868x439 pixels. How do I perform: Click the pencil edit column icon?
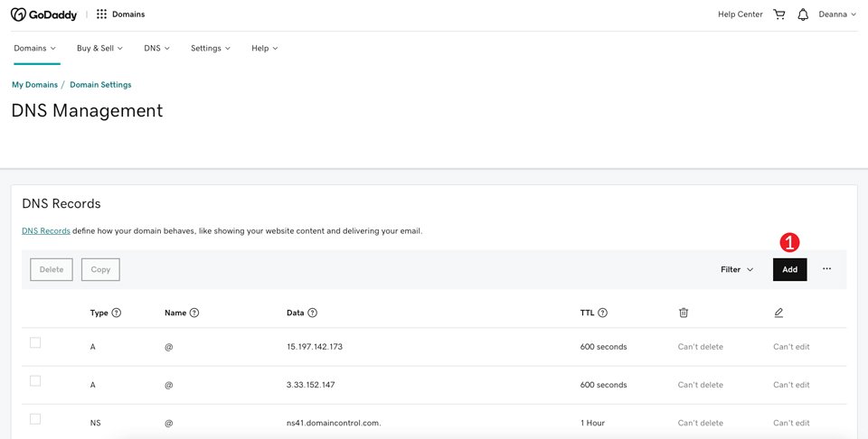coord(778,313)
